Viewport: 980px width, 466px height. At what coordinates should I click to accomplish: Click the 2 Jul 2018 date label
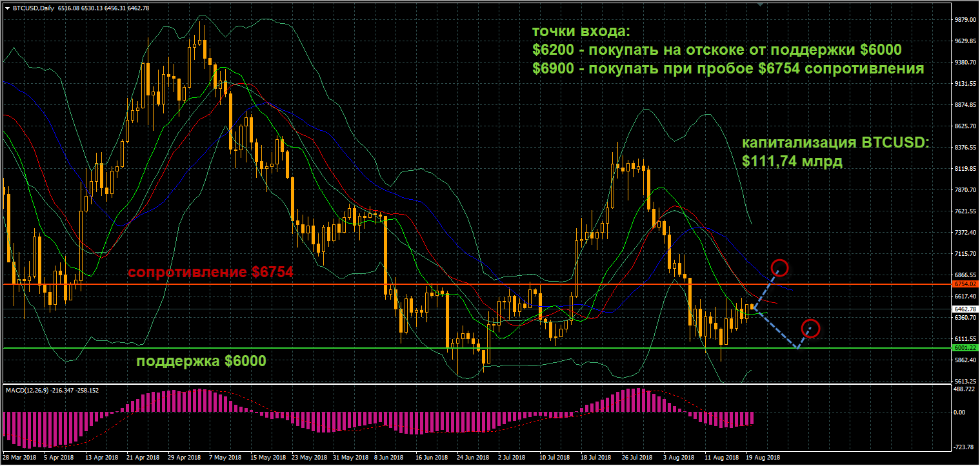point(513,458)
